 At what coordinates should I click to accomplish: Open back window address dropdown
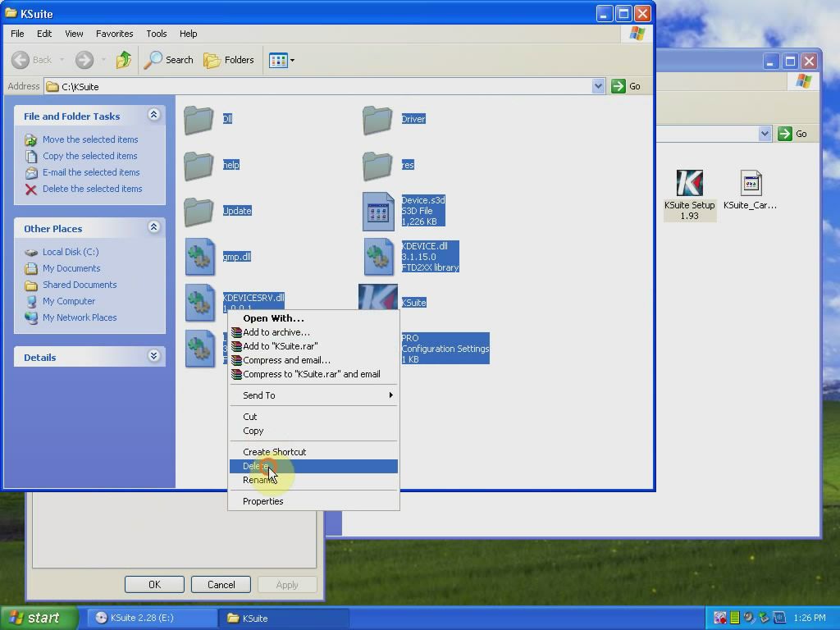click(x=765, y=134)
